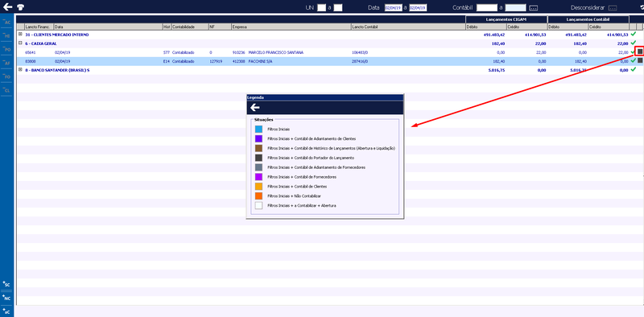The height and width of the screenshot is (317, 644).
Task: Click Hist code 577
Action: click(166, 52)
